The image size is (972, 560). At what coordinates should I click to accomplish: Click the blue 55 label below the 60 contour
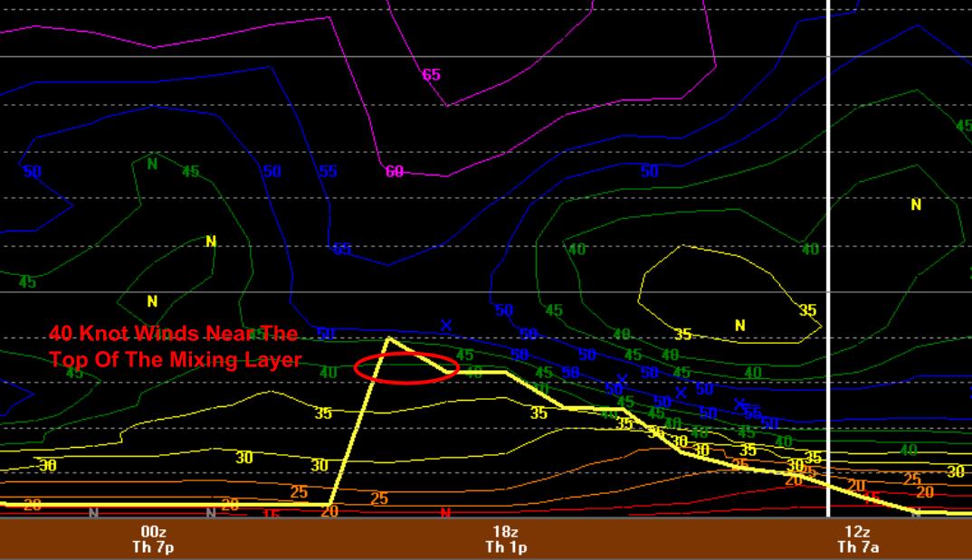point(340,250)
